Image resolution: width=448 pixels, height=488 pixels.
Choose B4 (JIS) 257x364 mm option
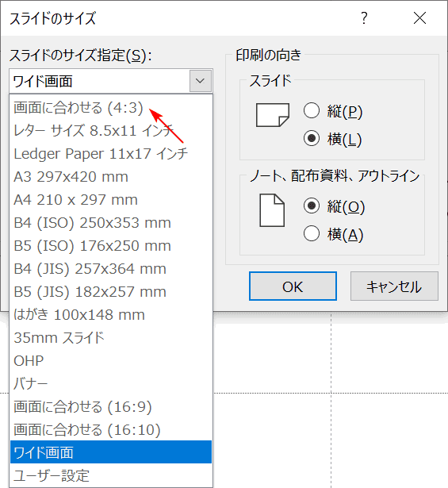tap(111, 268)
